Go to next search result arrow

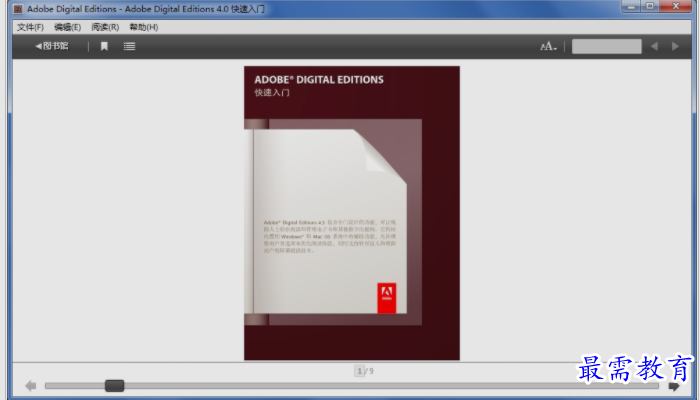tap(675, 46)
